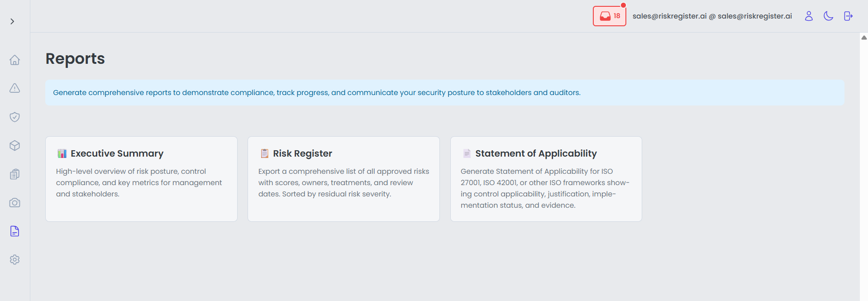The image size is (868, 301).
Task: Open the Executive Summary report card
Action: (x=141, y=179)
